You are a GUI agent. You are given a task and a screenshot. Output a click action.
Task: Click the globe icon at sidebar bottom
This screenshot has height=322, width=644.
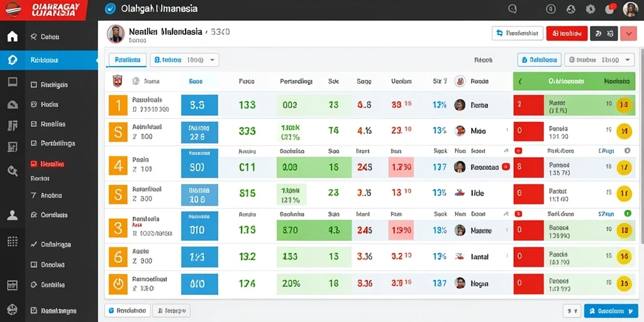tap(13, 309)
